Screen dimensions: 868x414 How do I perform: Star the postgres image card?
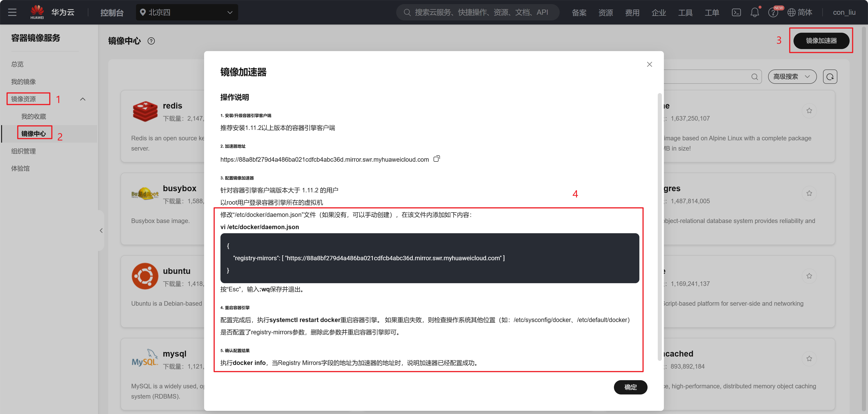(x=809, y=193)
